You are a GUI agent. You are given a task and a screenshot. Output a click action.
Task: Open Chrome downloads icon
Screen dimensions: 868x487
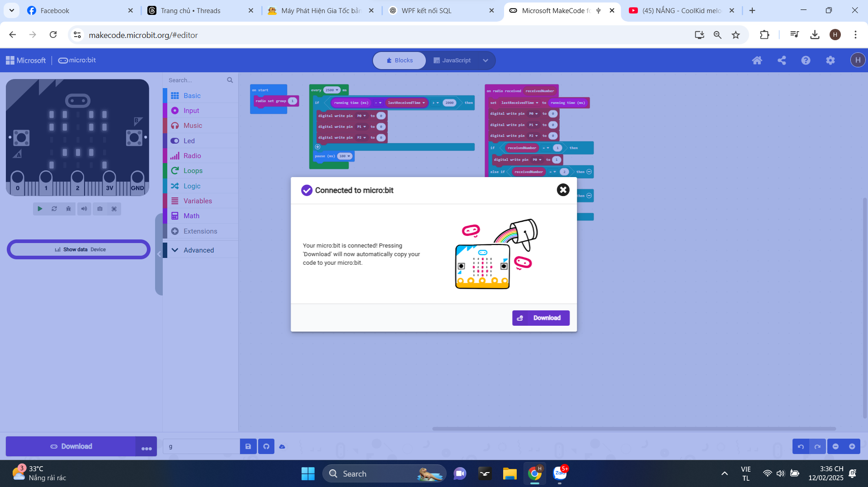tap(815, 35)
